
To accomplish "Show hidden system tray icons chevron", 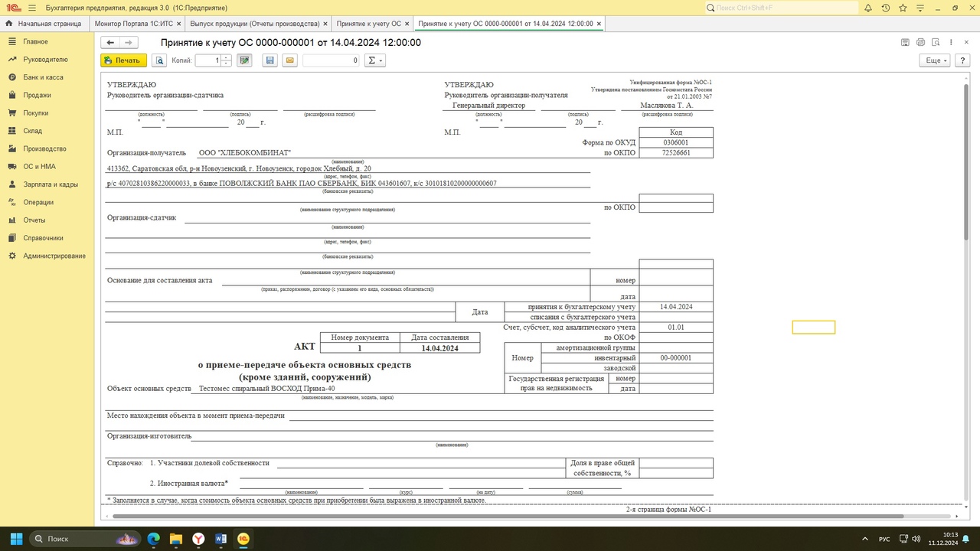I will click(865, 539).
